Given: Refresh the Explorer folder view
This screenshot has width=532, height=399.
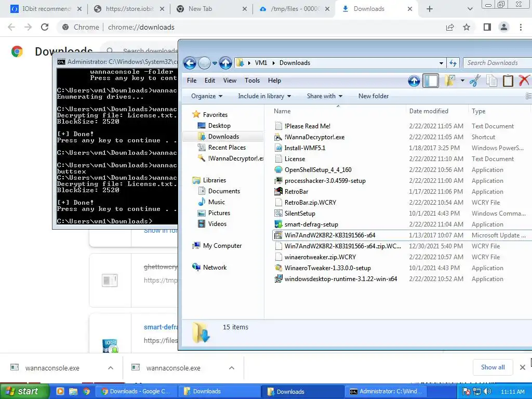Looking at the screenshot, I should point(453,63).
